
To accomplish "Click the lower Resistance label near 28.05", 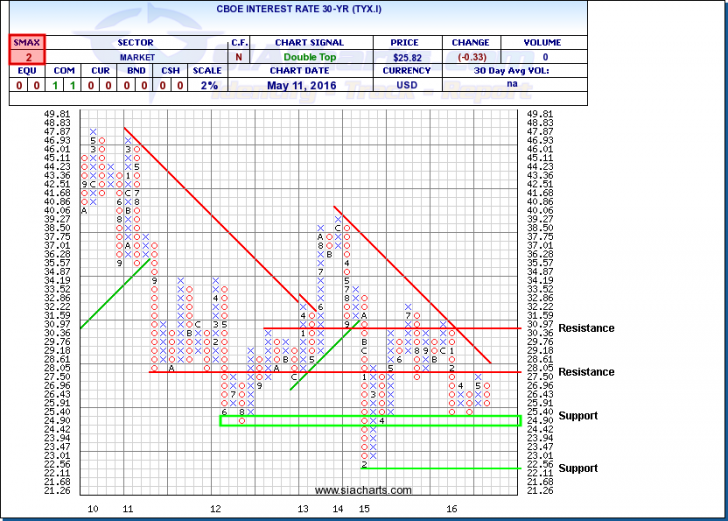I will [x=586, y=372].
